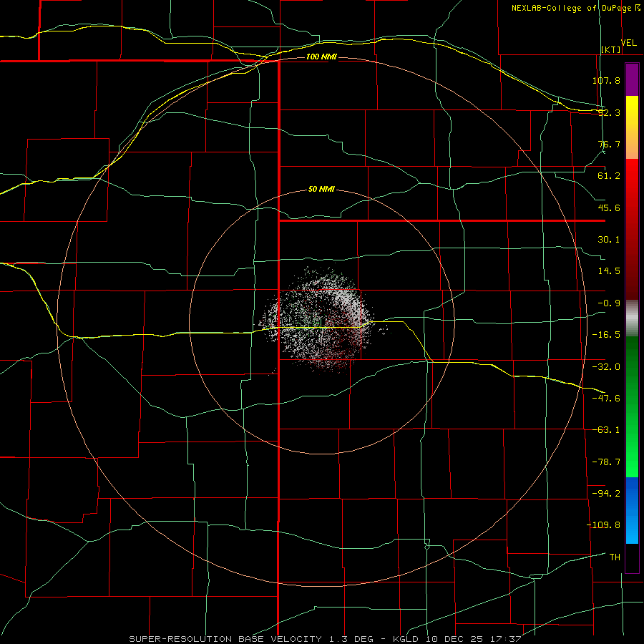Select the 45.6 value on velocity scale
This screenshot has width=644, height=644.
click(x=609, y=208)
